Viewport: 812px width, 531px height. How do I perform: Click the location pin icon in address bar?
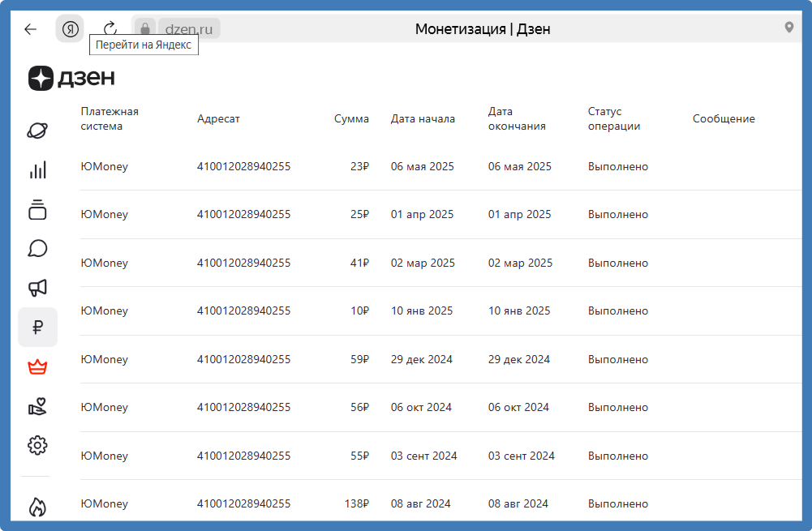tap(788, 28)
